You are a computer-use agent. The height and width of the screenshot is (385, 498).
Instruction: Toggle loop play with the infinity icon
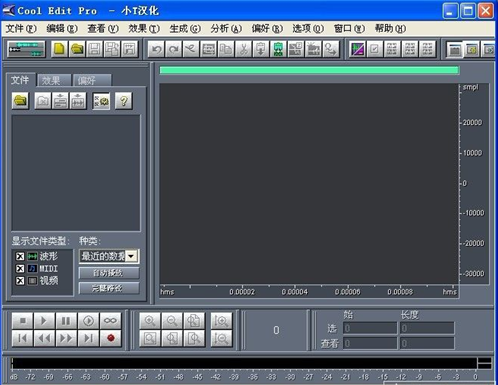click(x=111, y=321)
